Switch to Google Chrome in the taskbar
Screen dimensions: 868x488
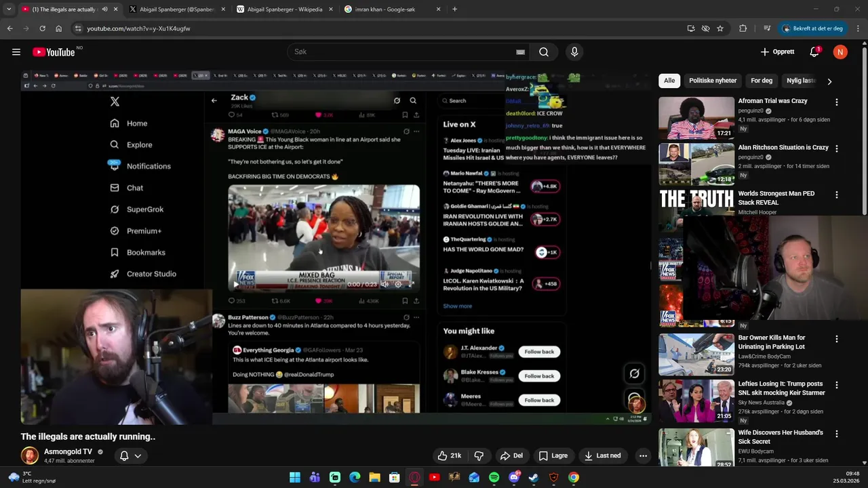pos(574,477)
